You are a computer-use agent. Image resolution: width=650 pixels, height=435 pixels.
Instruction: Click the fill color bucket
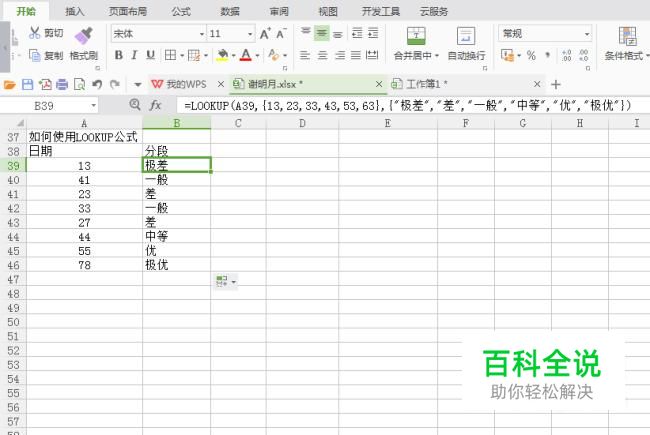(223, 55)
